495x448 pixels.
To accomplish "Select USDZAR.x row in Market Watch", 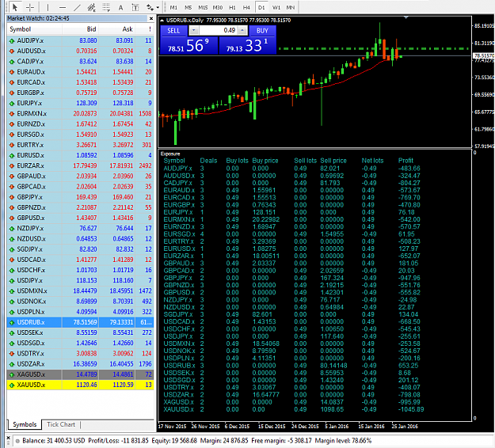I will (81, 364).
